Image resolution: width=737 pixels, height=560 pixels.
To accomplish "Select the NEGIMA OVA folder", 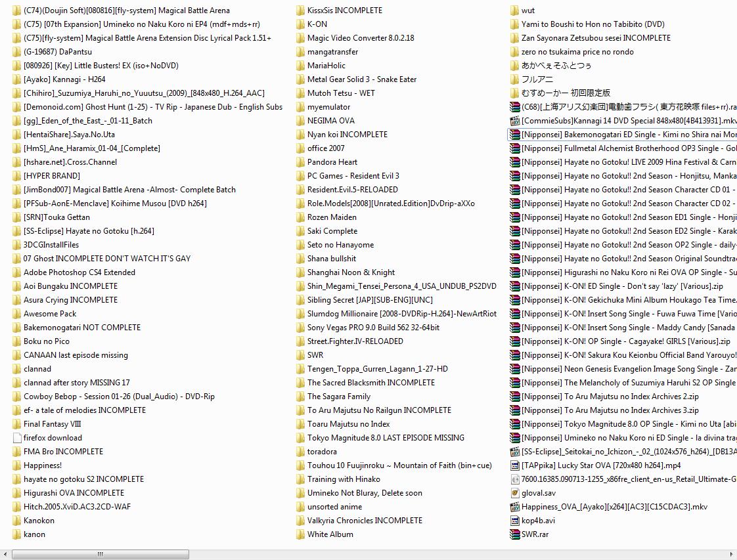I will (331, 121).
